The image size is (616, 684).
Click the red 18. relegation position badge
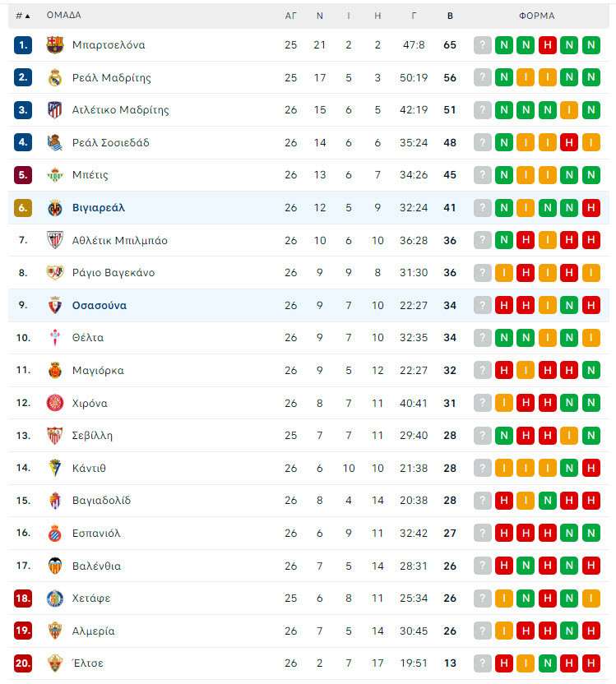click(23, 598)
